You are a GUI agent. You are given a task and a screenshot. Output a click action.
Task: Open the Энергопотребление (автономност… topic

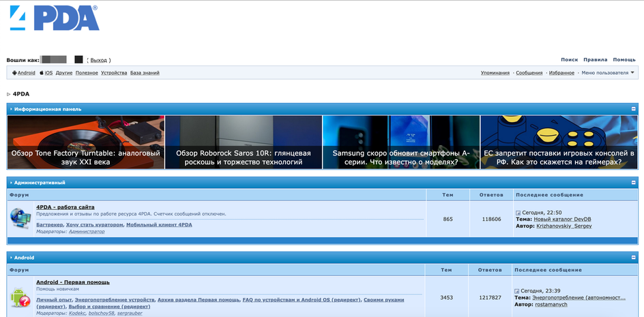(x=579, y=297)
